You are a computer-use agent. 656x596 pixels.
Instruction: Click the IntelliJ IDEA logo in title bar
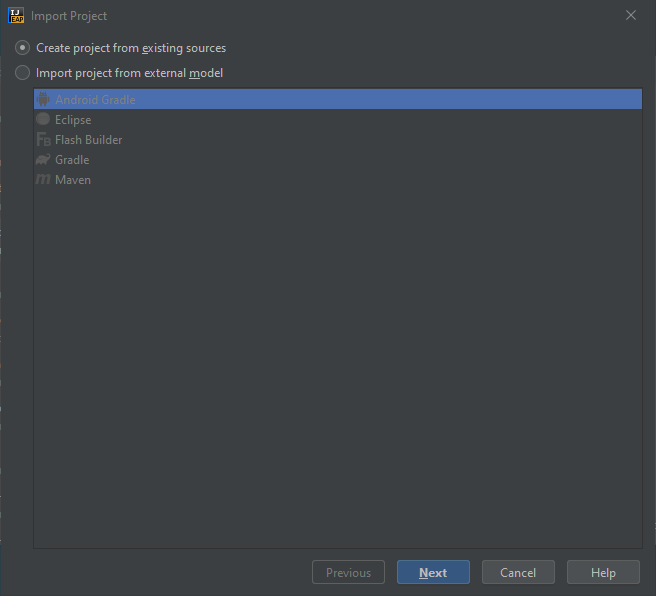(16, 15)
